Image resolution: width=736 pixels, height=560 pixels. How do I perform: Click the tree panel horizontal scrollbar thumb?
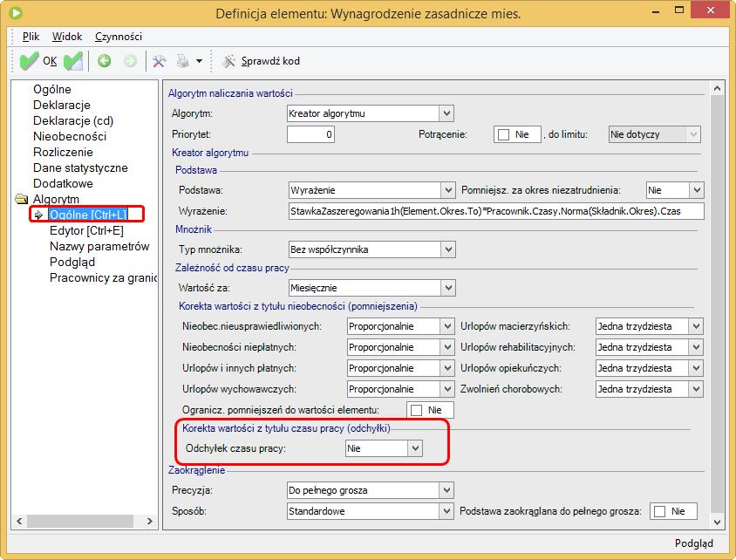pos(80,521)
